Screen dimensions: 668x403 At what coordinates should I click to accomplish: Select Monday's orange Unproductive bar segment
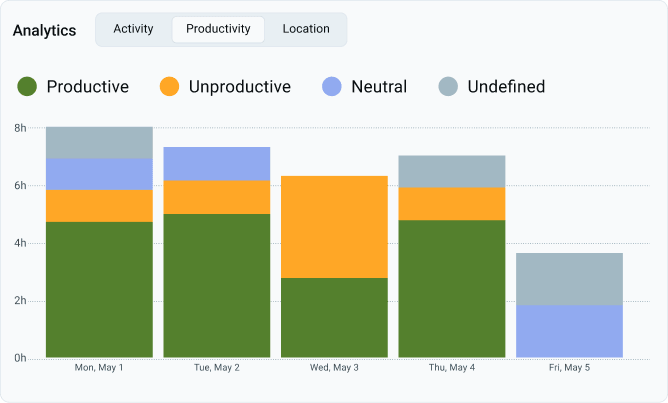(99, 206)
